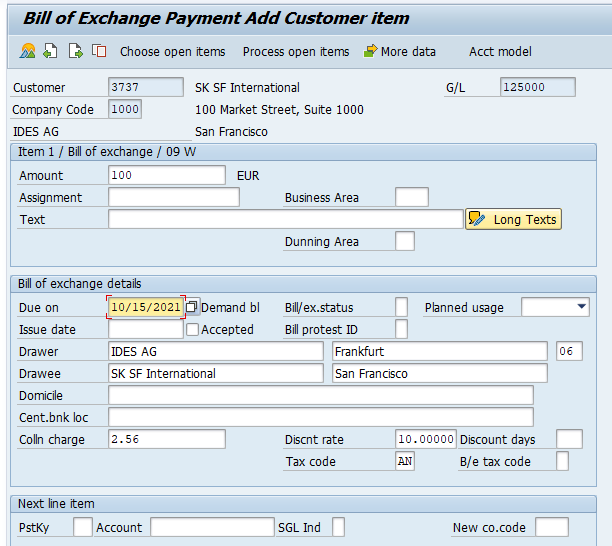Focus the Discount days field
Screen dimensions: 612x546
(x=568, y=439)
